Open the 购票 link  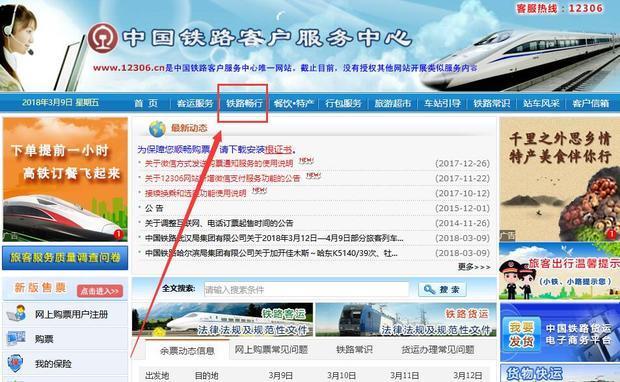click(x=44, y=339)
